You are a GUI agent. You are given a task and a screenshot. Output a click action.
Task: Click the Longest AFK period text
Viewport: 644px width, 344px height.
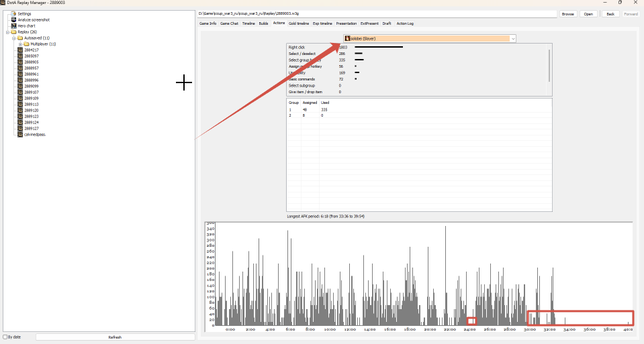pos(326,216)
